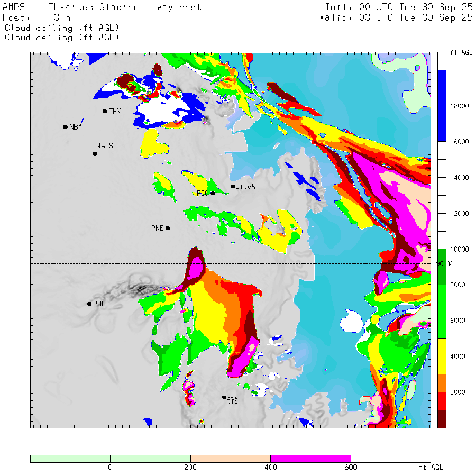Screen dimensions: 476x476
Task: Click the "18000" legend label
Action: [459, 106]
